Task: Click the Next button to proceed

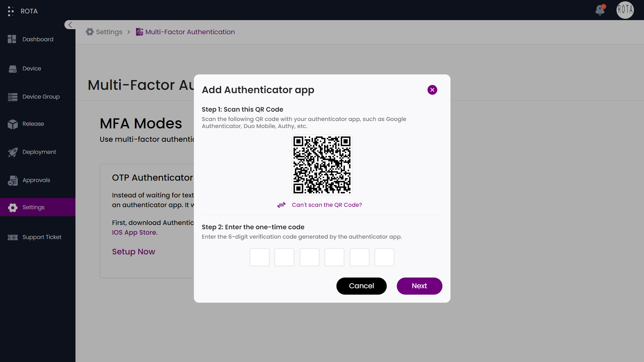Action: [x=419, y=286]
